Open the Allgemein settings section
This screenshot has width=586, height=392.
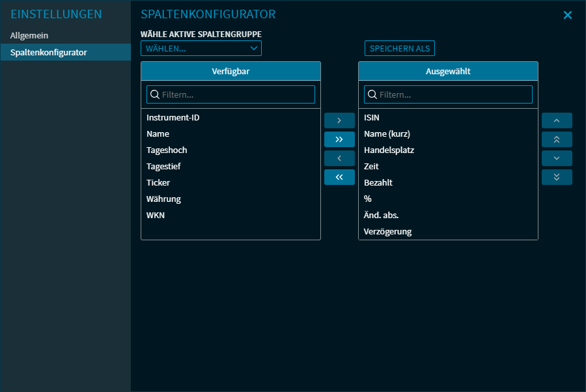click(x=29, y=35)
